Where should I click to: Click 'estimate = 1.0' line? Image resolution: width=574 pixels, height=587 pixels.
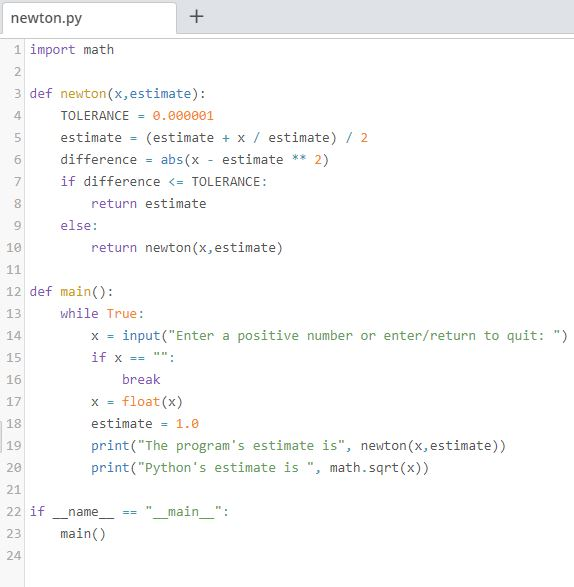145,424
